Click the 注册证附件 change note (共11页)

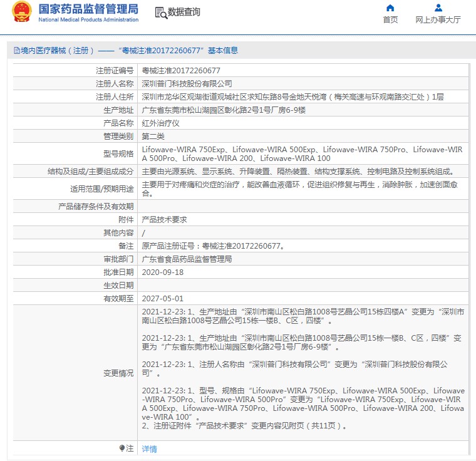[244, 426]
